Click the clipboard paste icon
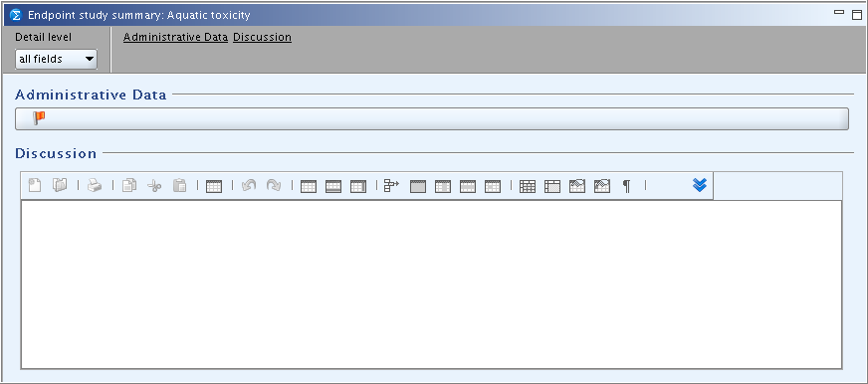Screen dimensions: 868x384 point(180,186)
